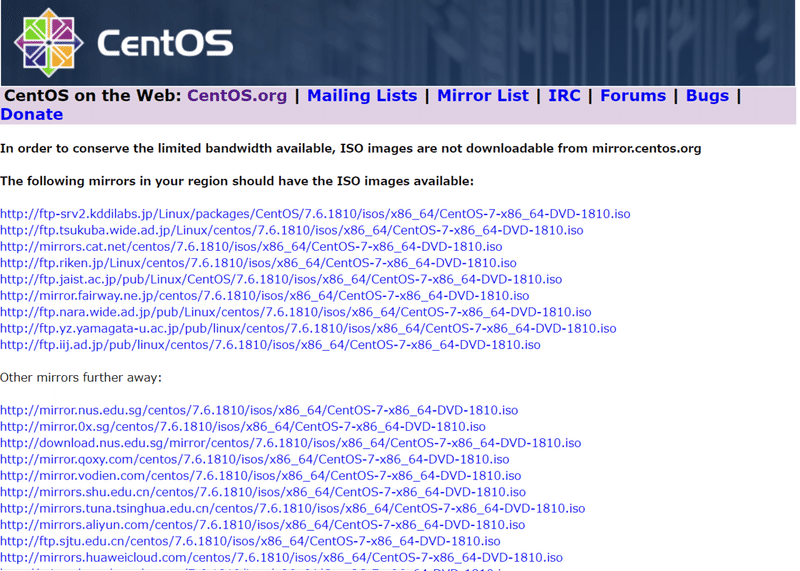Download ISO from ftp.jaist.ac.jp mirror

[x=281, y=279]
